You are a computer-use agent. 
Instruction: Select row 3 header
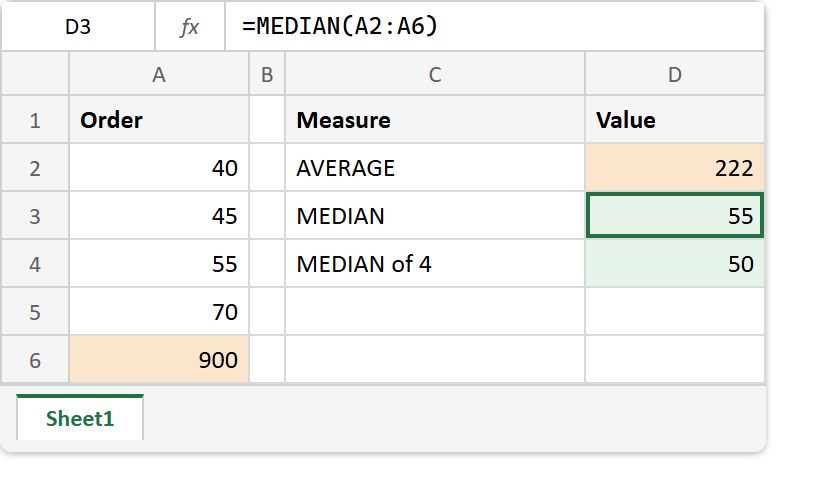coord(35,215)
